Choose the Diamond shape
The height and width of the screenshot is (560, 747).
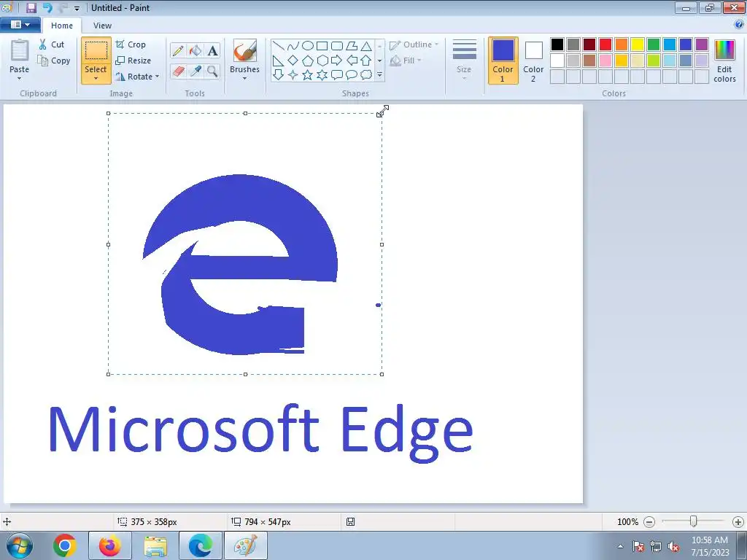click(293, 61)
